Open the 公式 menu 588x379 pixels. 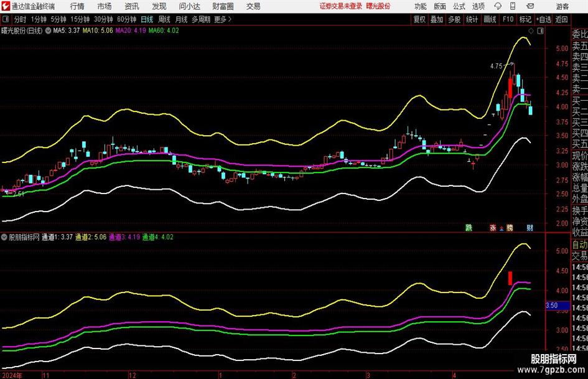pyautogui.click(x=459, y=6)
